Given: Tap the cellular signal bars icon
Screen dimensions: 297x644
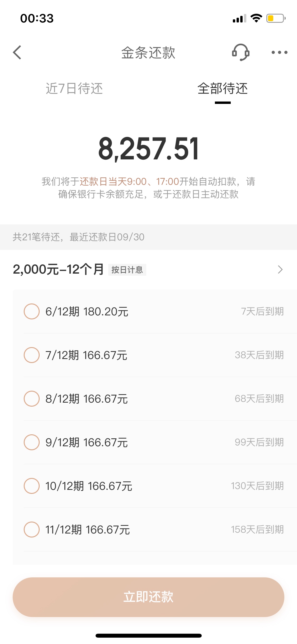Looking at the screenshot, I should [x=239, y=19].
